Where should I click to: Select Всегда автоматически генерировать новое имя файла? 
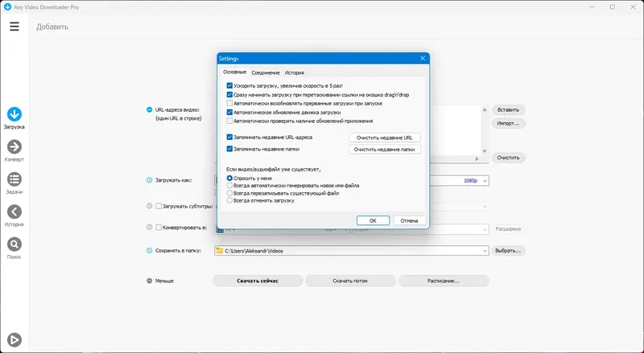coord(229,186)
